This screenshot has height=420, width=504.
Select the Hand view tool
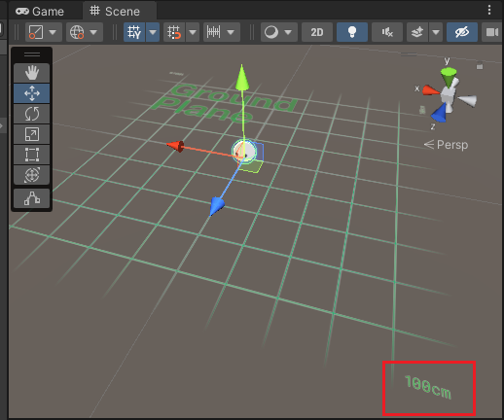click(x=32, y=73)
